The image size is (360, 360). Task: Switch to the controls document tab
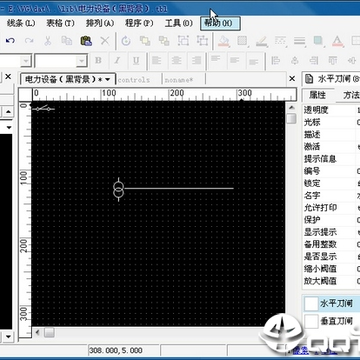click(x=134, y=80)
